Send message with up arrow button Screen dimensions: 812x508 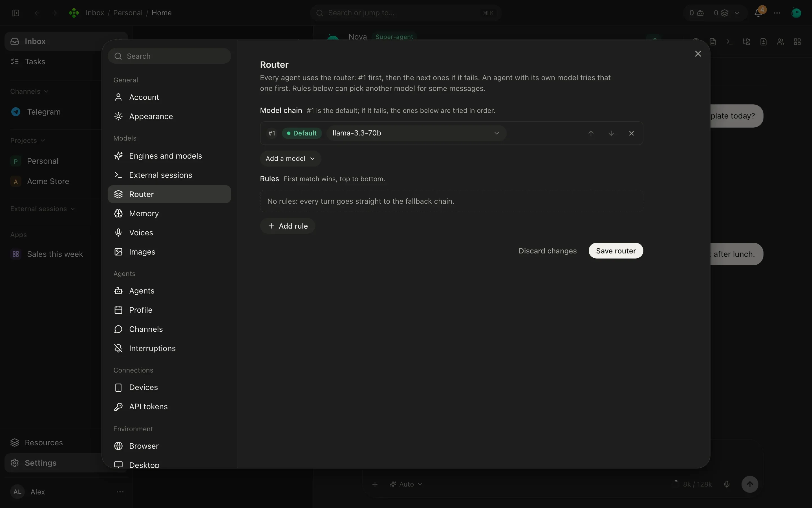pyautogui.click(x=750, y=484)
